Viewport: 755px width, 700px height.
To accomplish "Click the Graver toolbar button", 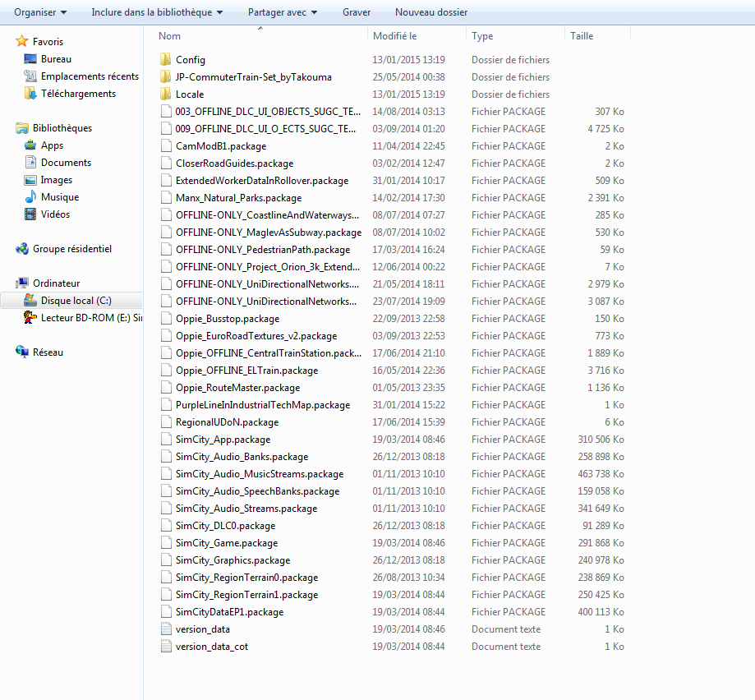I will pyautogui.click(x=357, y=12).
